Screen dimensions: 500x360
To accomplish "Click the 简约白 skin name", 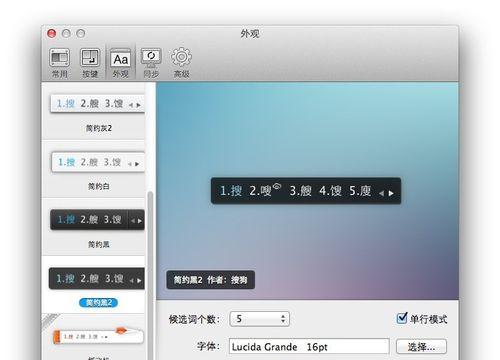I will click(99, 186).
